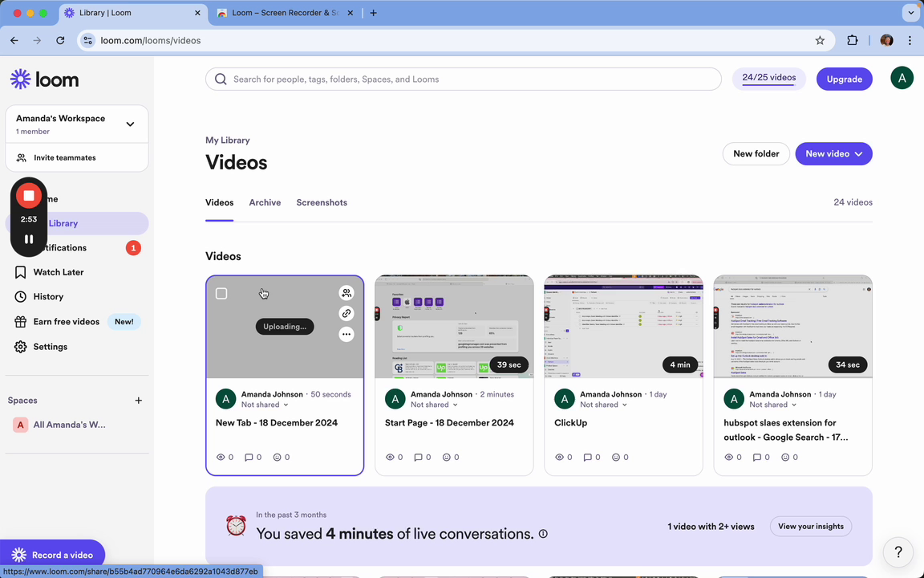Open the New video dropdown
924x578 pixels.
click(x=833, y=154)
